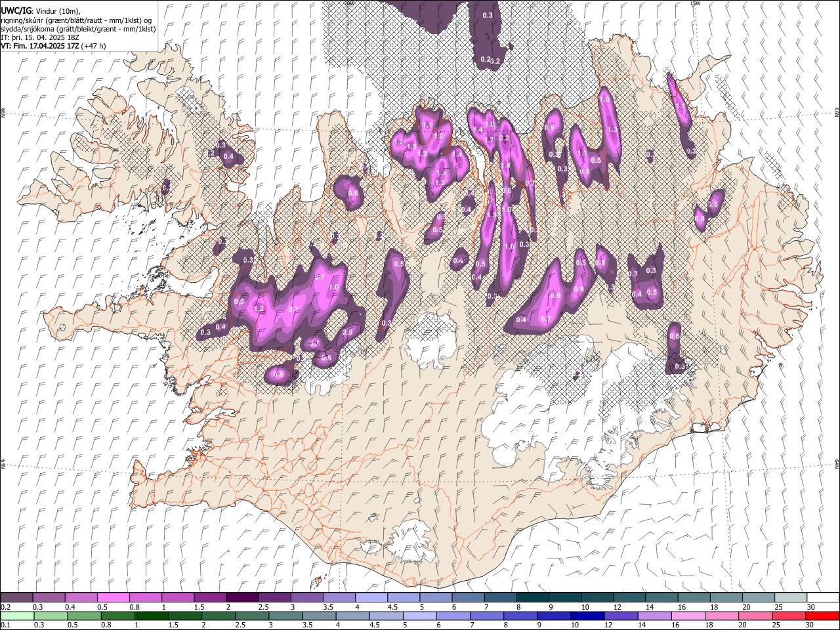Click the "2.2" snowfall value on the map
The width and height of the screenshot is (840, 630).
click(x=504, y=138)
